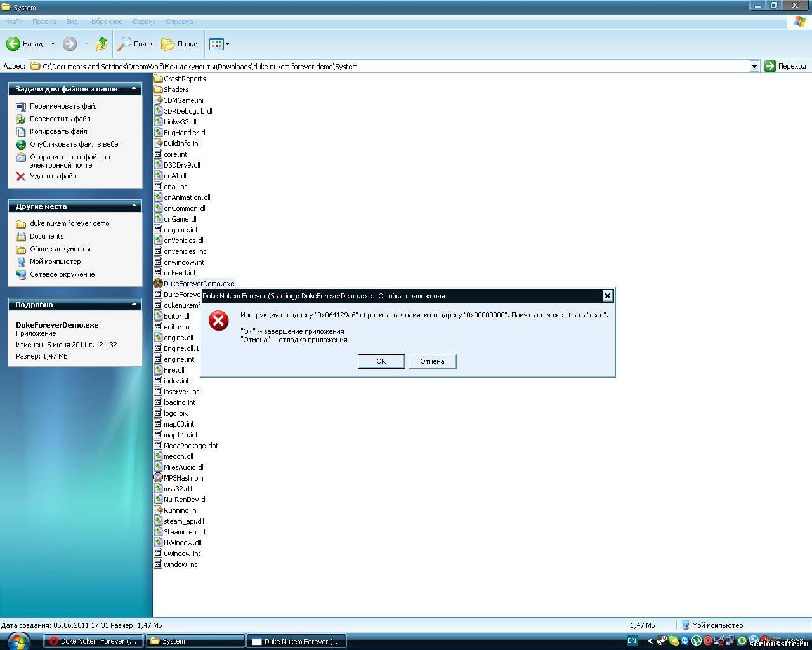This screenshot has width=812, height=650.
Task: Select the map14b.int file name
Action: (x=181, y=435)
